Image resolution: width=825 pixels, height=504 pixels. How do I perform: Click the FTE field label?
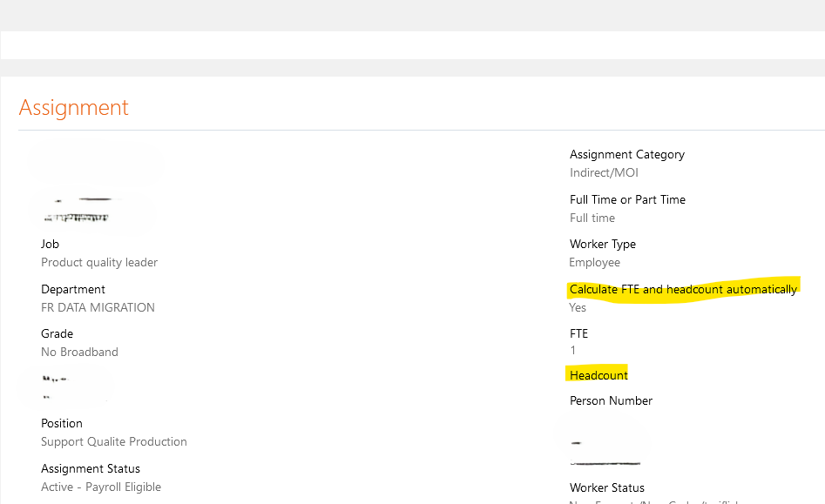click(x=577, y=333)
